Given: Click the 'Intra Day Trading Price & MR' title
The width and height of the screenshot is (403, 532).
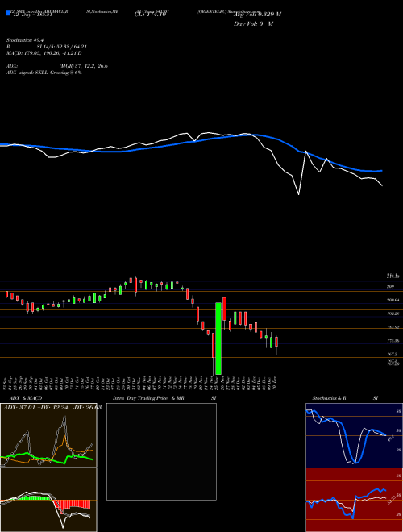Looking at the screenshot, I should pyautogui.click(x=148, y=398).
